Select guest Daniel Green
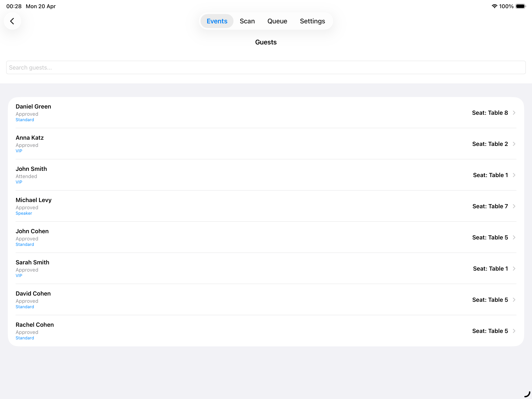The height and width of the screenshot is (399, 532). (x=266, y=113)
